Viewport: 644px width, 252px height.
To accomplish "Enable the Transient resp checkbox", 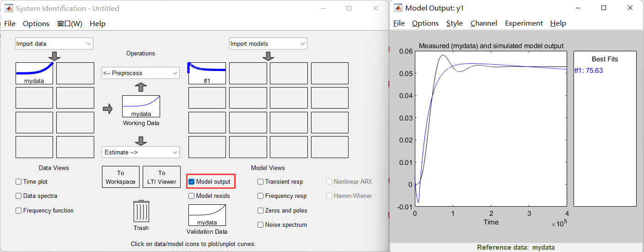I will [260, 181].
